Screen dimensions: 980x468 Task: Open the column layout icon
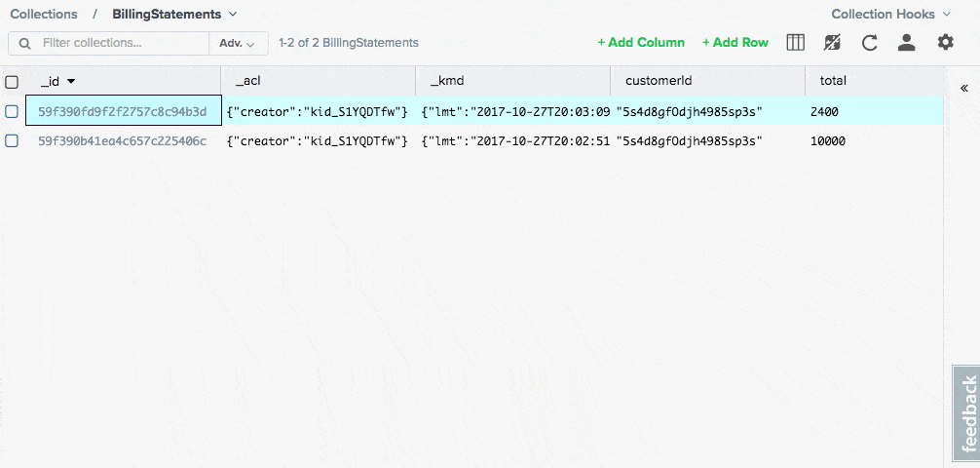795,43
